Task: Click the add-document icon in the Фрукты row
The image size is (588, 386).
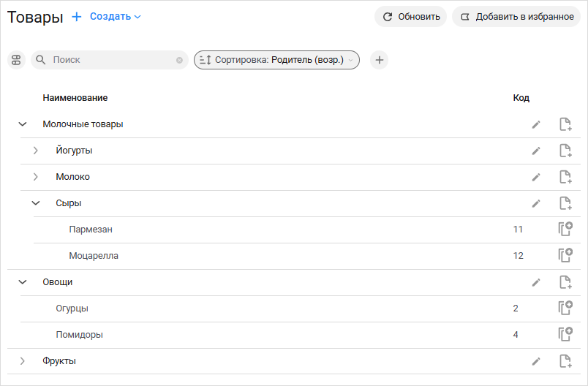Action: 565,361
